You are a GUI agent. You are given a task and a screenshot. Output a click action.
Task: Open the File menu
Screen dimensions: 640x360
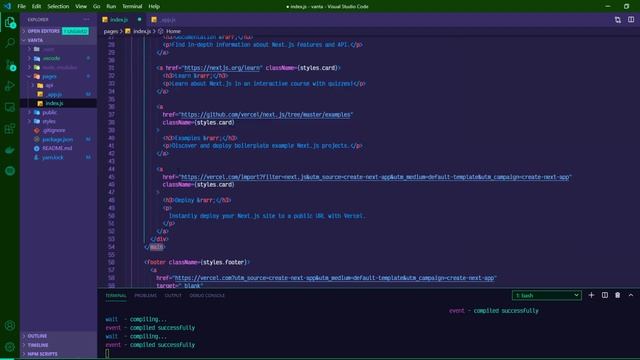[22, 6]
